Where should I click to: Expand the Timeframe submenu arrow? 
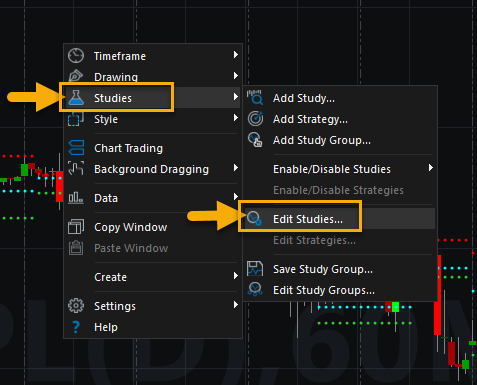(x=236, y=55)
